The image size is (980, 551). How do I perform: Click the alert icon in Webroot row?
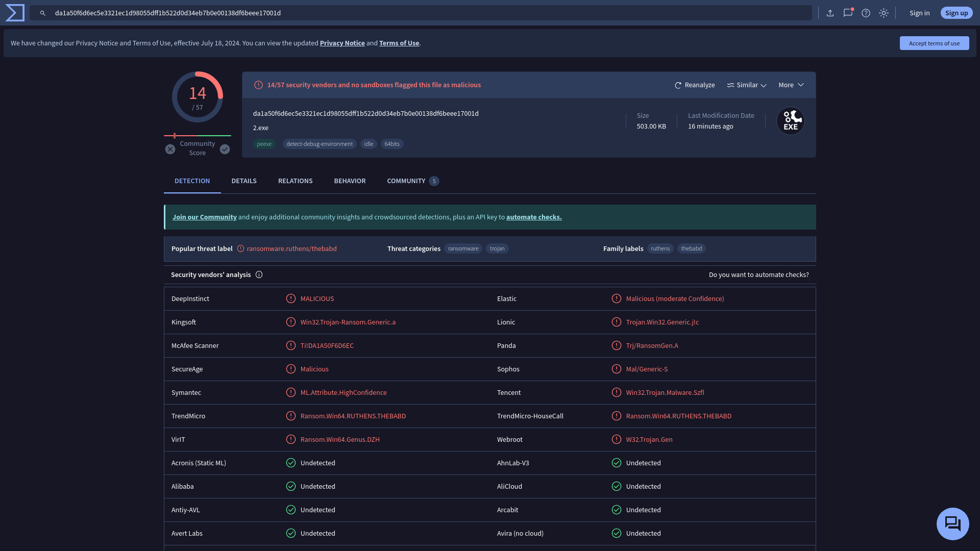point(617,440)
